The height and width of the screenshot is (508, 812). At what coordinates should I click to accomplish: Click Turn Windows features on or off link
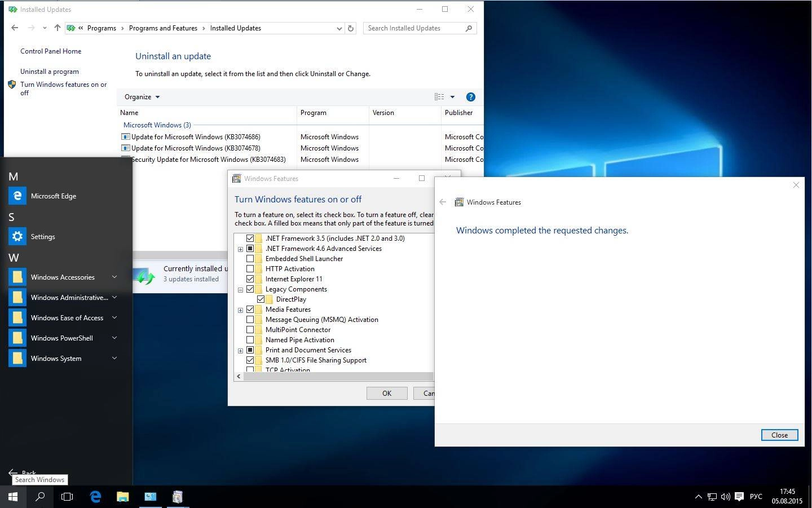click(63, 89)
